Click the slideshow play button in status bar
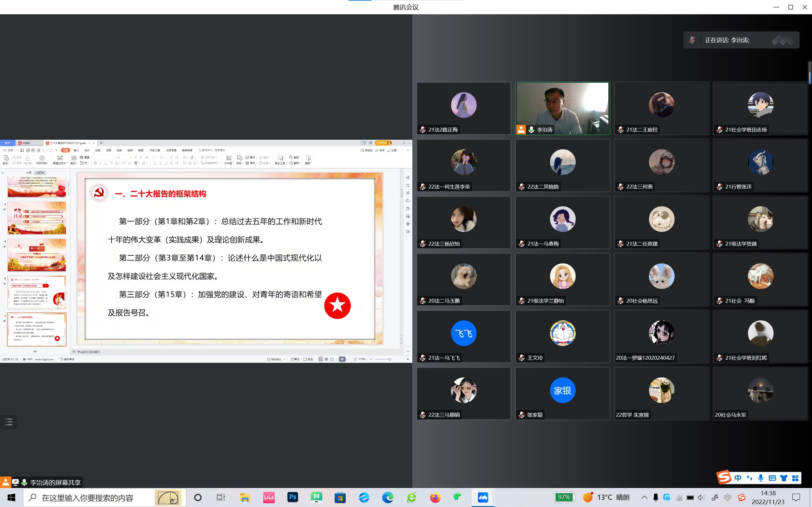 (x=342, y=359)
